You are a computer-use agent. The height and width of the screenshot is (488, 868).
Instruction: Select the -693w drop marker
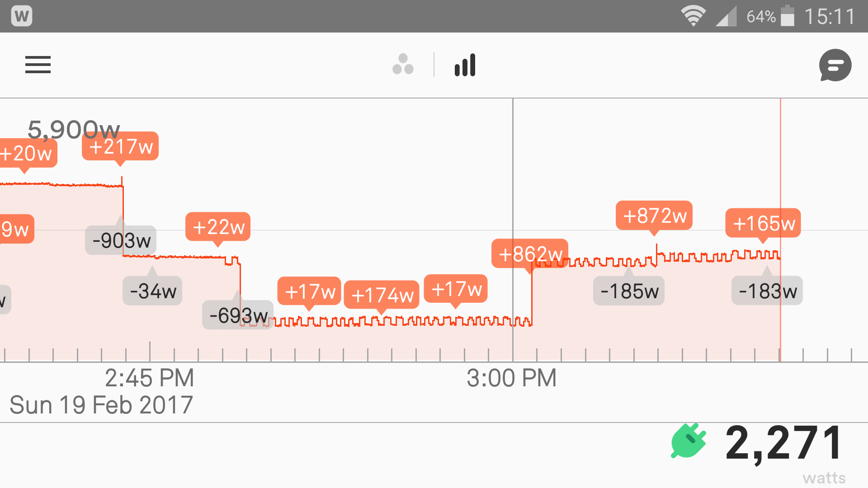pos(238,315)
